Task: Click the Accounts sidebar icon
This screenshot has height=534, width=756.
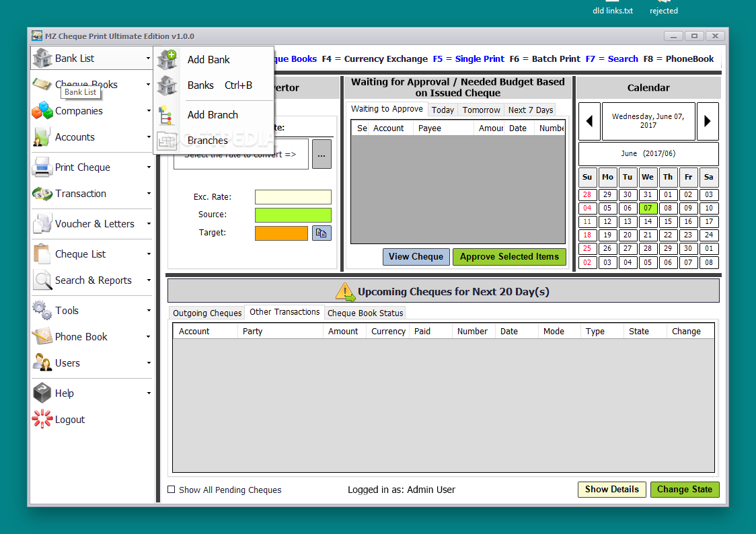Action: pyautogui.click(x=42, y=137)
